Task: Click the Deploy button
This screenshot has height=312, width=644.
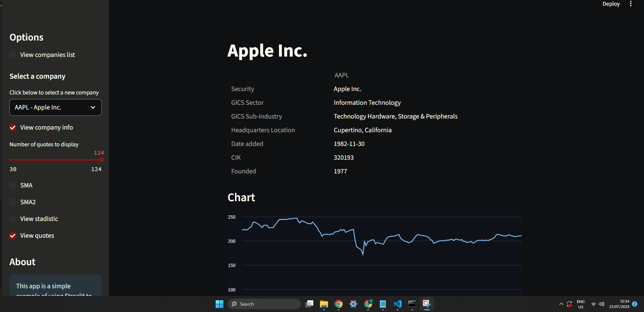Action: tap(611, 4)
